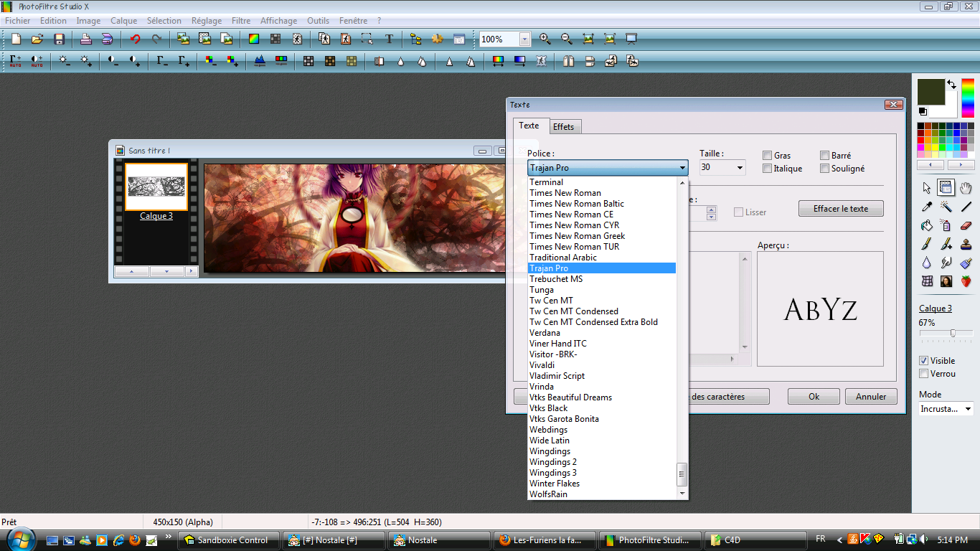
Task: Click the Ok button
Action: pyautogui.click(x=814, y=397)
